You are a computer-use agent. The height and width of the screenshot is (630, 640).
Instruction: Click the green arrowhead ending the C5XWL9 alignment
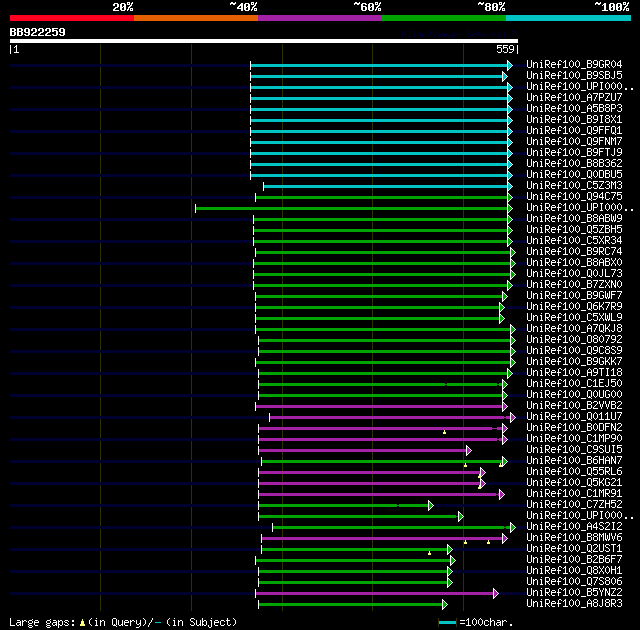point(502,319)
